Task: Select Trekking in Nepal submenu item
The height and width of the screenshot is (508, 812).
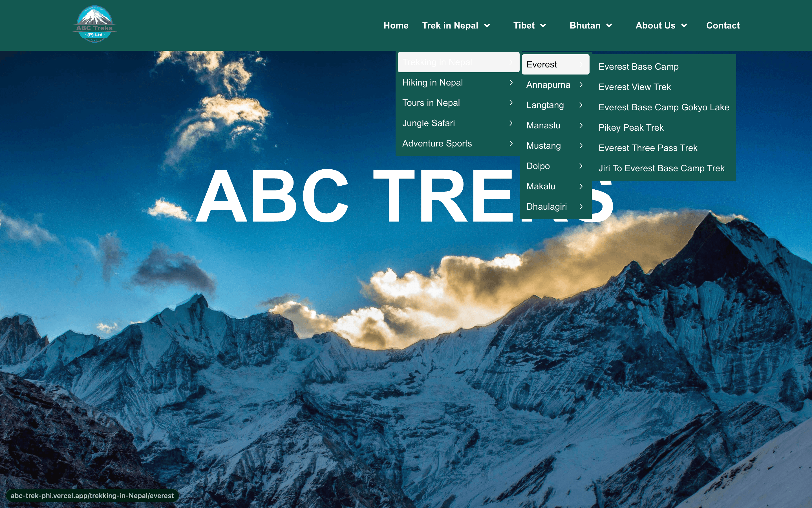Action: coord(458,62)
